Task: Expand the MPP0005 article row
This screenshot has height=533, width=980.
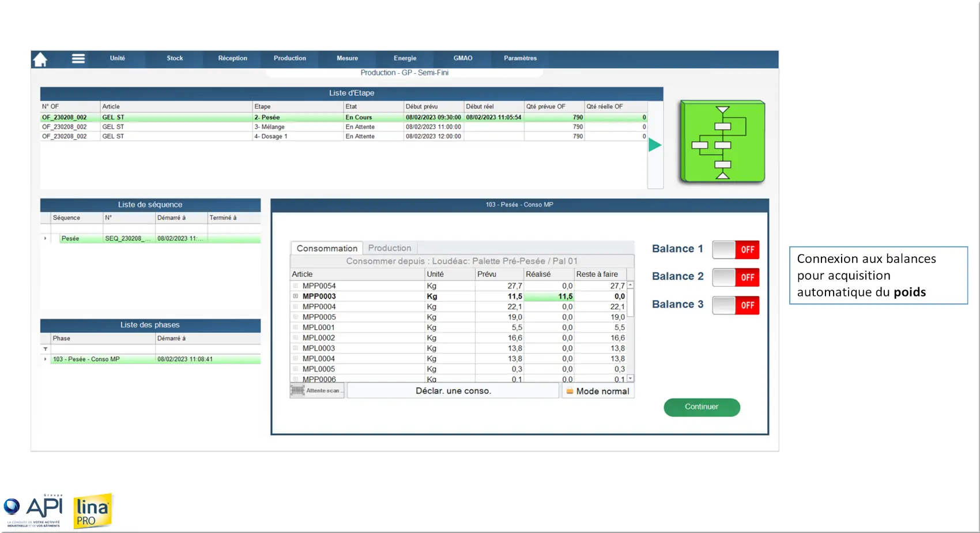Action: (x=296, y=317)
